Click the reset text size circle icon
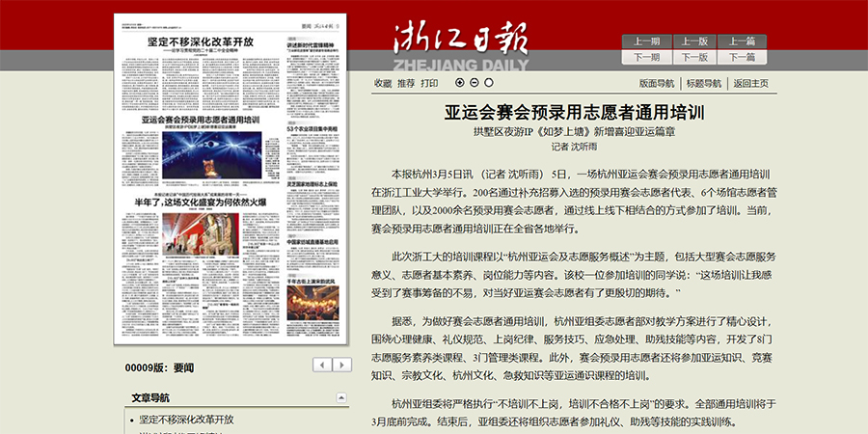Image resolution: width=868 pixels, height=434 pixels. pos(488,83)
